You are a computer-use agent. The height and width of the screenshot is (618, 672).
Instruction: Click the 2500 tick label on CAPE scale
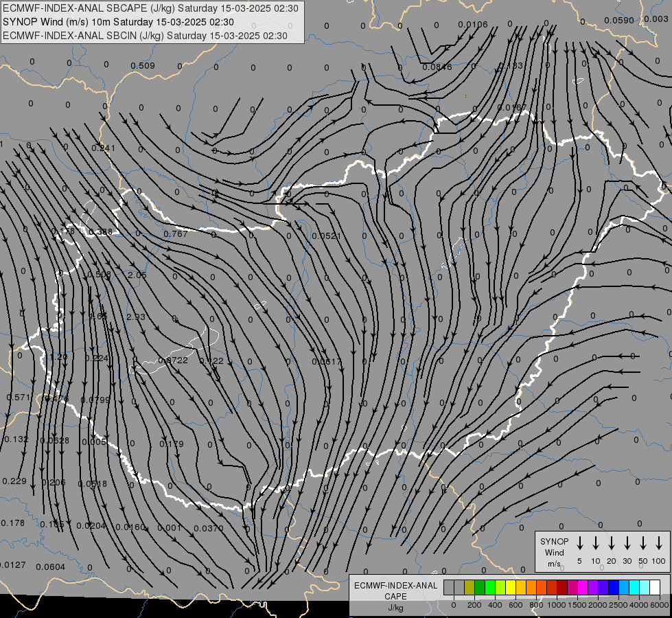click(x=618, y=605)
